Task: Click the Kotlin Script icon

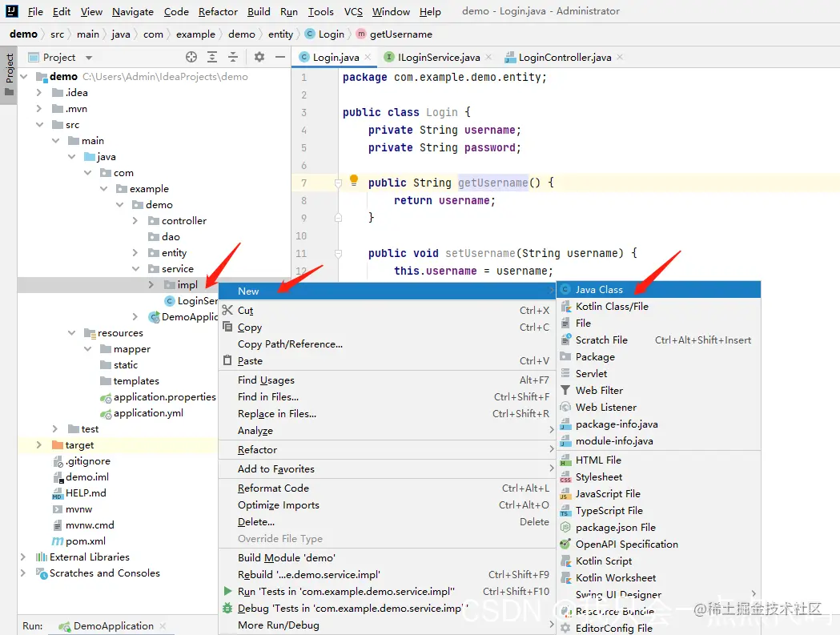Action: coord(565,561)
